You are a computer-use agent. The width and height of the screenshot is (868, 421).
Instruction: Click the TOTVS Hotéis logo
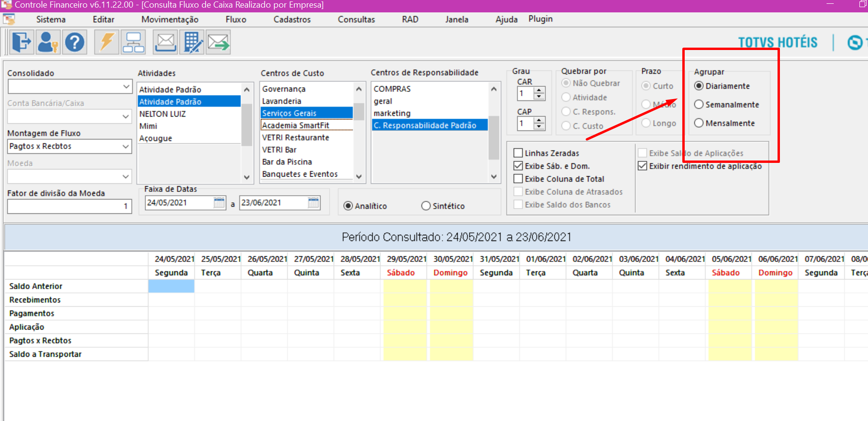778,42
